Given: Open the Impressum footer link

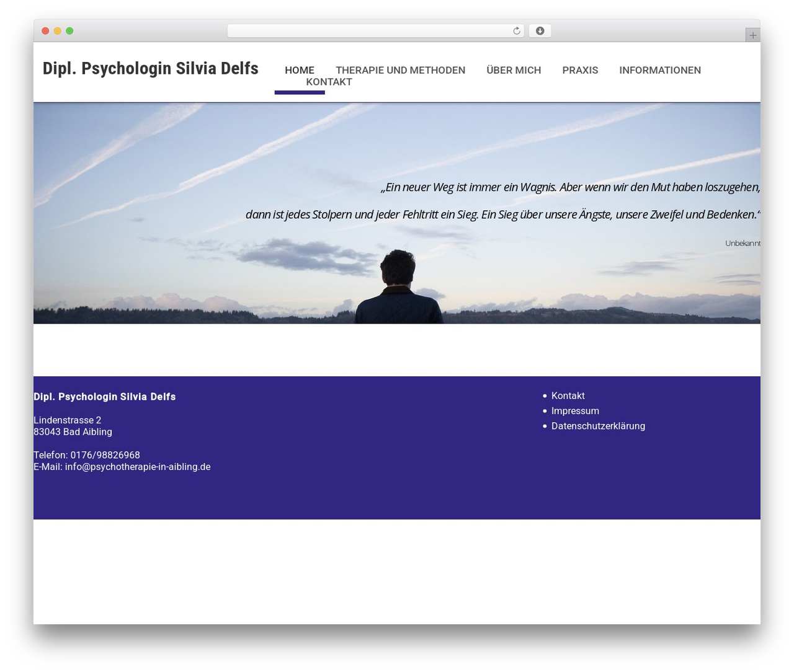Looking at the screenshot, I should pos(575,411).
